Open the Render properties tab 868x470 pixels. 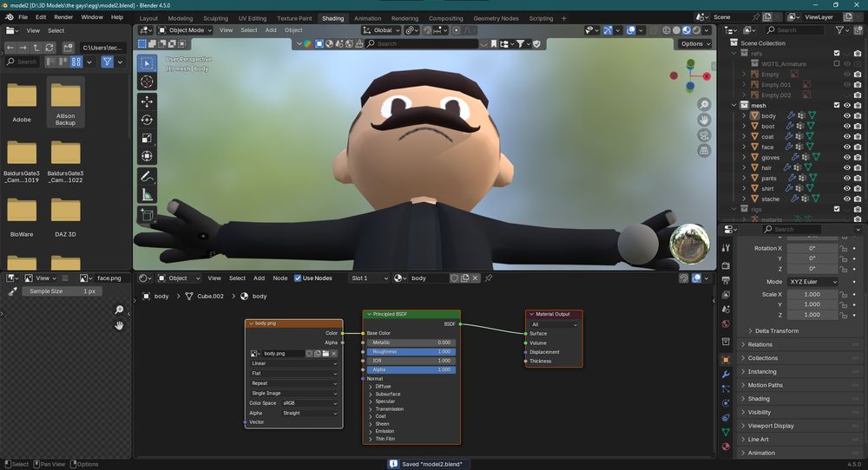click(726, 266)
